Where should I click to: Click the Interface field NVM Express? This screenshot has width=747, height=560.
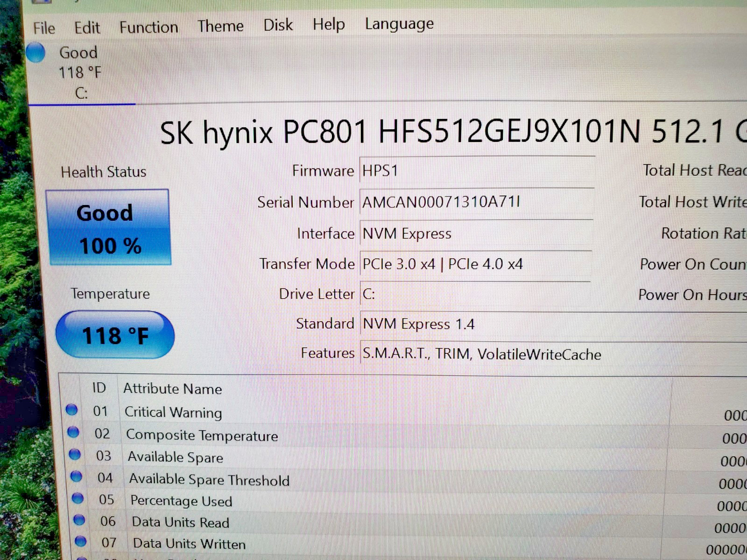(x=476, y=233)
